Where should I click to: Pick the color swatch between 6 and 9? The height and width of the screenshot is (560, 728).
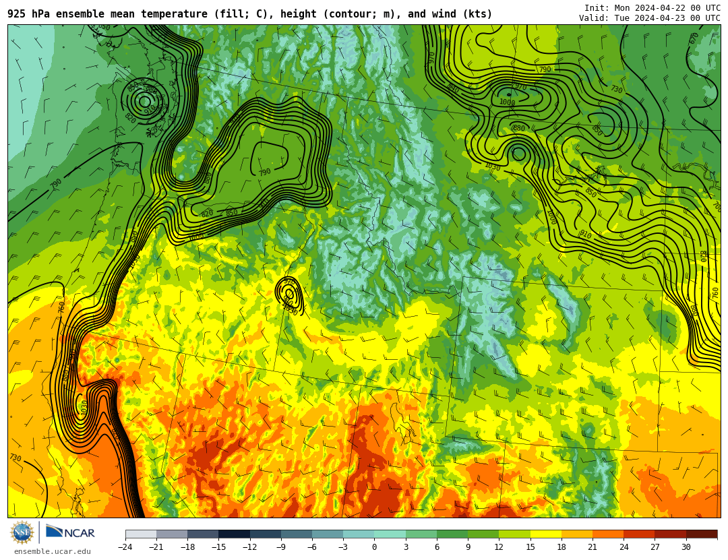click(x=453, y=534)
